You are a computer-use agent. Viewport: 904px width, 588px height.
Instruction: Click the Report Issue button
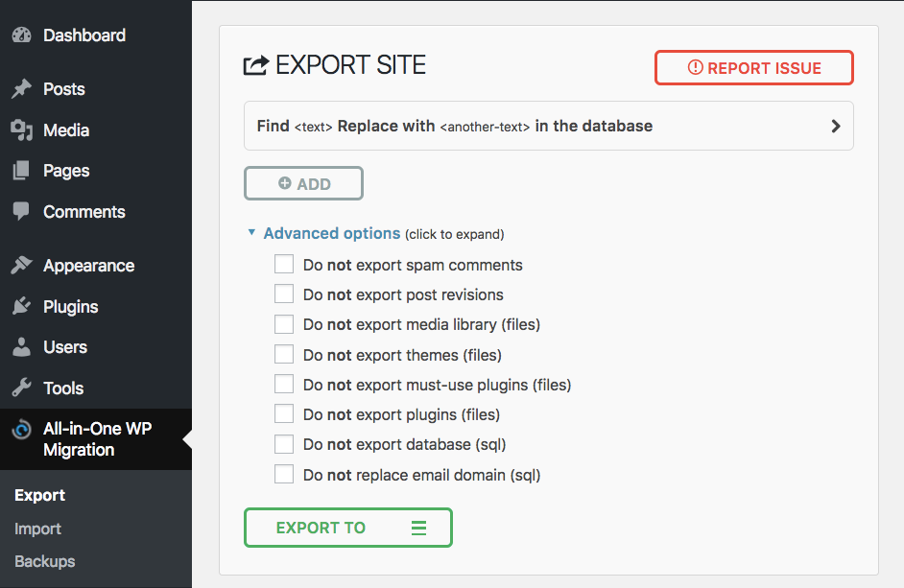pos(754,67)
